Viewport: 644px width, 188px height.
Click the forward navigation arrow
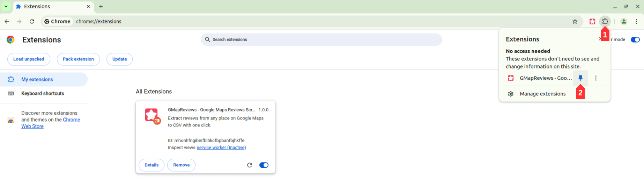(19, 21)
